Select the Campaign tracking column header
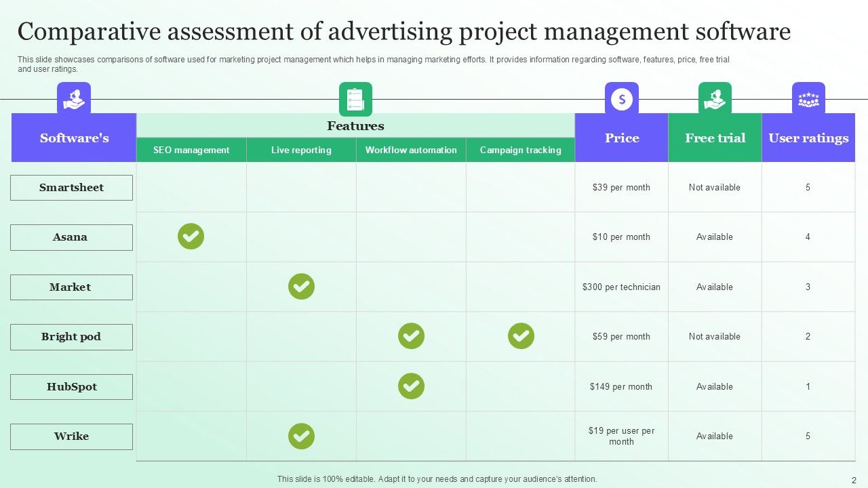 (x=520, y=150)
